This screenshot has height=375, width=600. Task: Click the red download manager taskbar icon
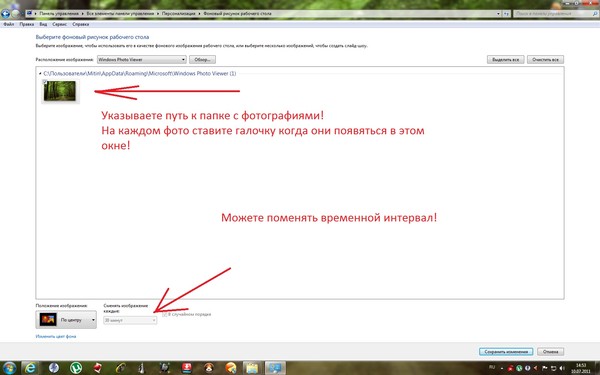pos(187,368)
